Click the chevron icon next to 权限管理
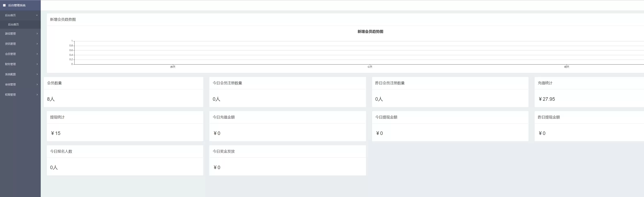Image resolution: width=644 pixels, height=197 pixels. tap(37, 95)
